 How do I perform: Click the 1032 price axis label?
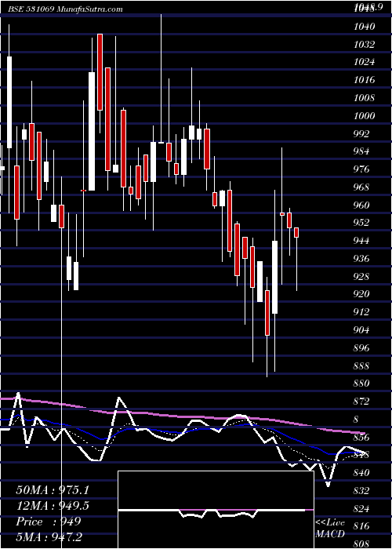coord(364,45)
